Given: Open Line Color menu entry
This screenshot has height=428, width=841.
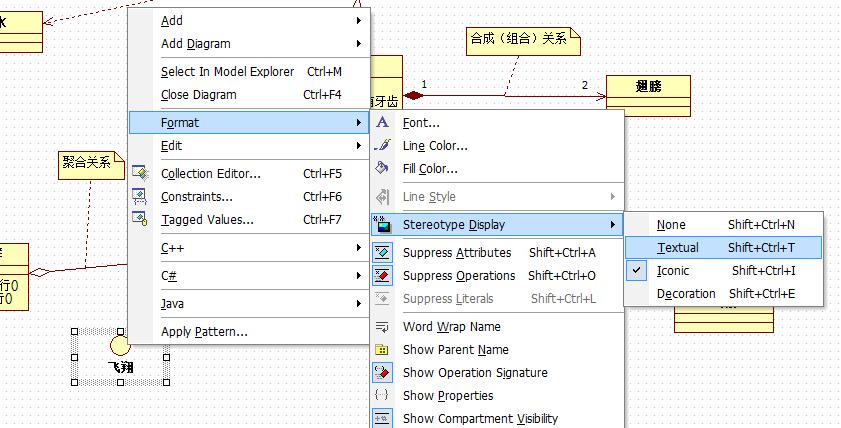Looking at the screenshot, I should click(x=497, y=145).
